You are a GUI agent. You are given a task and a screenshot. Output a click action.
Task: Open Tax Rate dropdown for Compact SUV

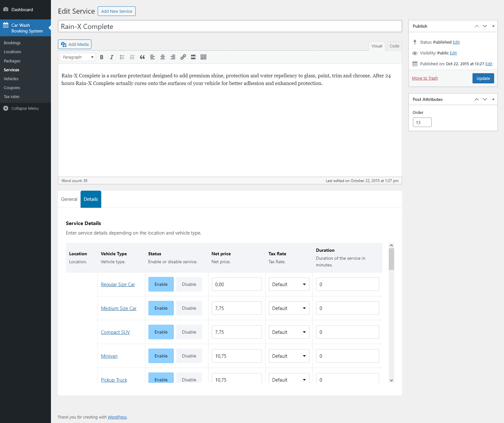289,332
